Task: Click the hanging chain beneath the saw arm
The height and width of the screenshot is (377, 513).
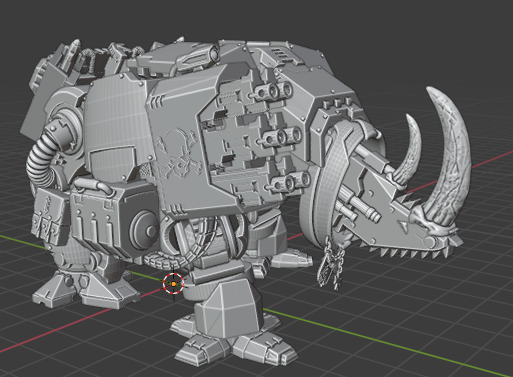Action: (330, 263)
